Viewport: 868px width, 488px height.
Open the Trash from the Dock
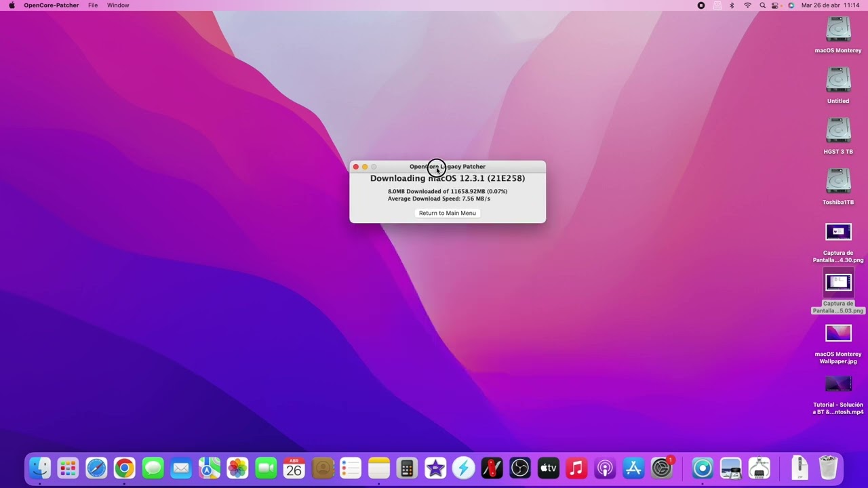828,468
